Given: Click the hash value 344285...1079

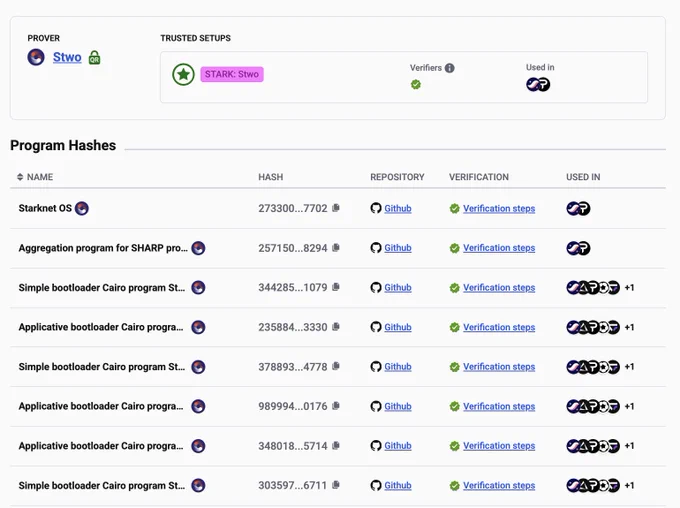Looking at the screenshot, I should click(293, 288).
